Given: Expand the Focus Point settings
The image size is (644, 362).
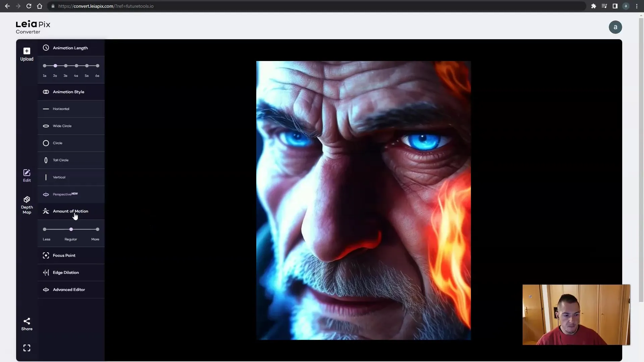Looking at the screenshot, I should coord(64,255).
